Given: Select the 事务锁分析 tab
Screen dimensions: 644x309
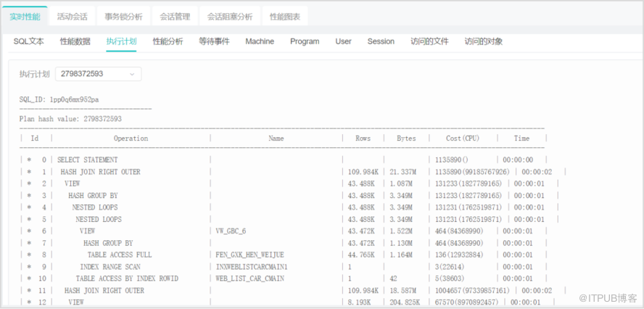Looking at the screenshot, I should pos(123,16).
